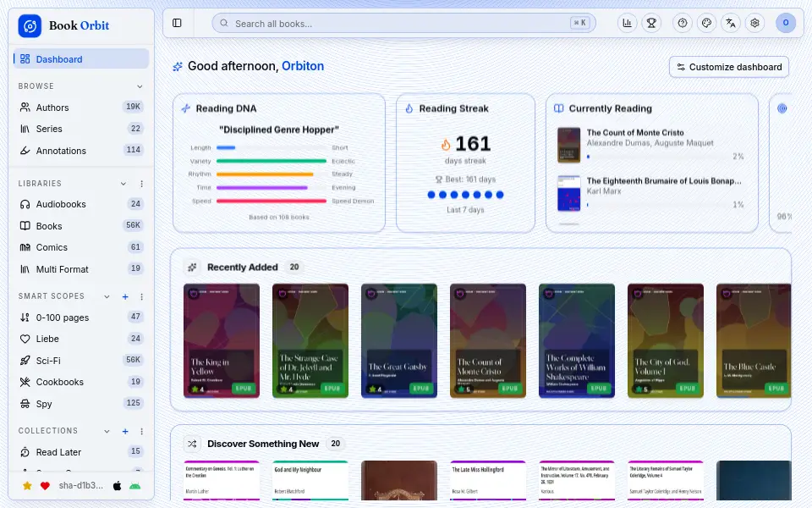Viewport: 812px width, 508px height.
Task: Collapse the Browse section
Action: [x=140, y=86]
